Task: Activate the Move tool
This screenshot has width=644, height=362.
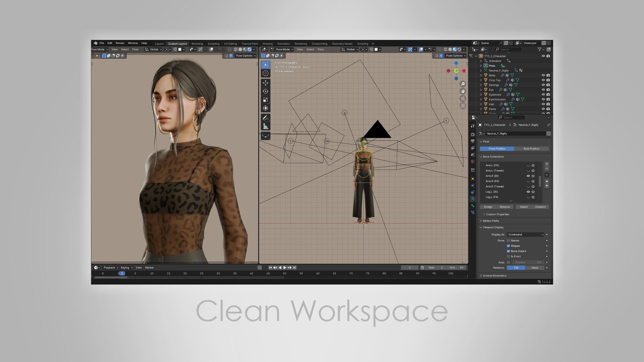Action: coord(265,83)
